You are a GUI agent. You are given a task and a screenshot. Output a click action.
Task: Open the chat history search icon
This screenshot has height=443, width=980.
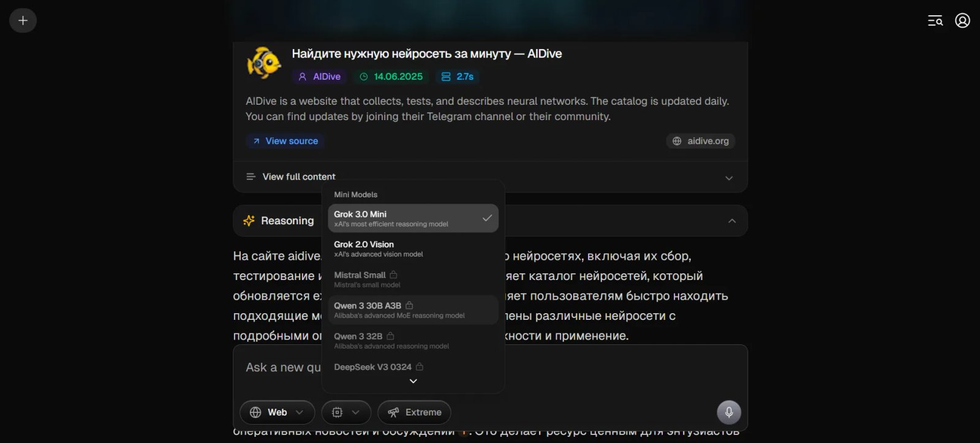click(935, 21)
